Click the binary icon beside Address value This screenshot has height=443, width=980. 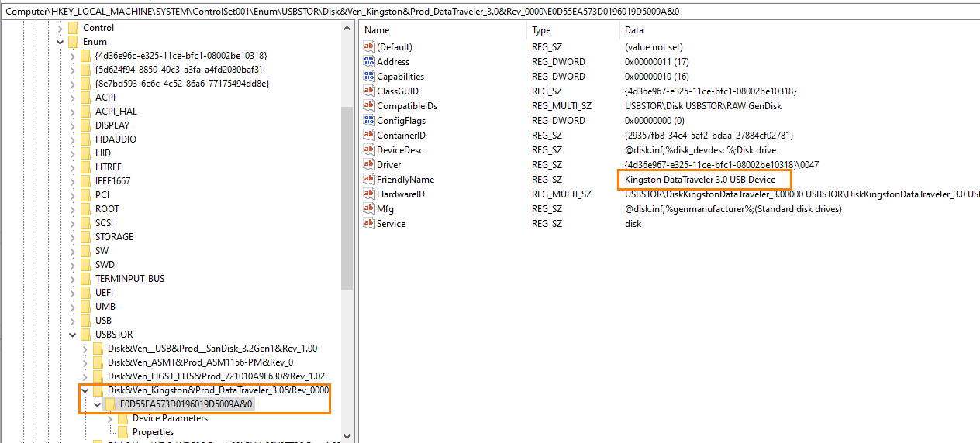[x=369, y=62]
